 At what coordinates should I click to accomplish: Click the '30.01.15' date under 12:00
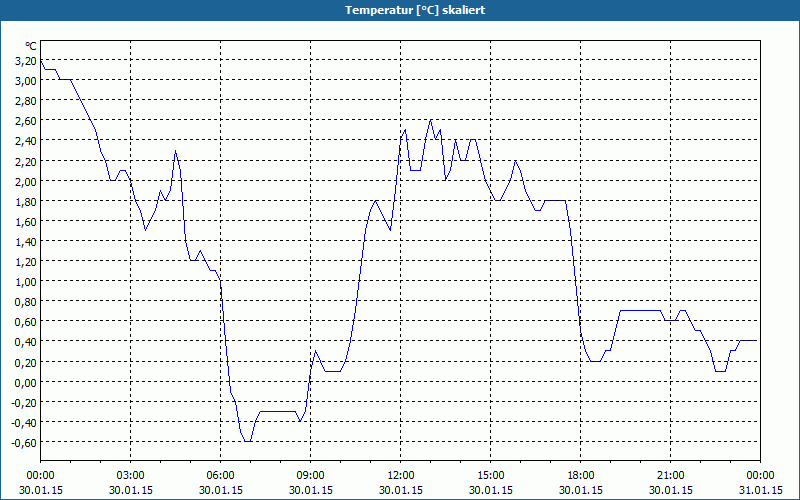pos(401,490)
